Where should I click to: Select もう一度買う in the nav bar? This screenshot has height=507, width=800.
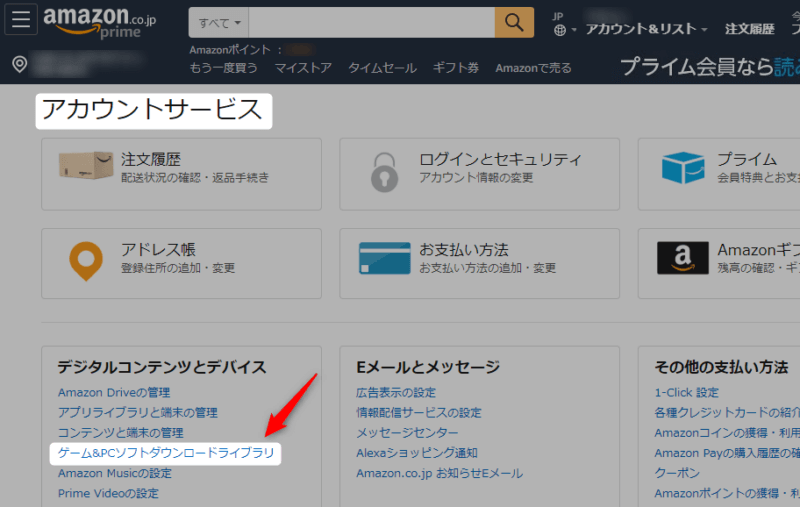pyautogui.click(x=223, y=68)
